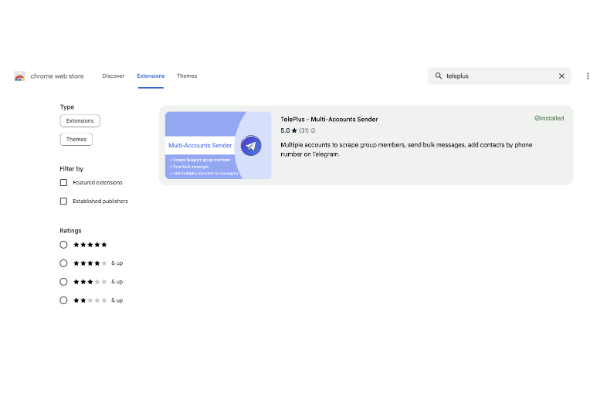Click the Installed status label
The width and height of the screenshot is (600, 400).
tap(549, 118)
